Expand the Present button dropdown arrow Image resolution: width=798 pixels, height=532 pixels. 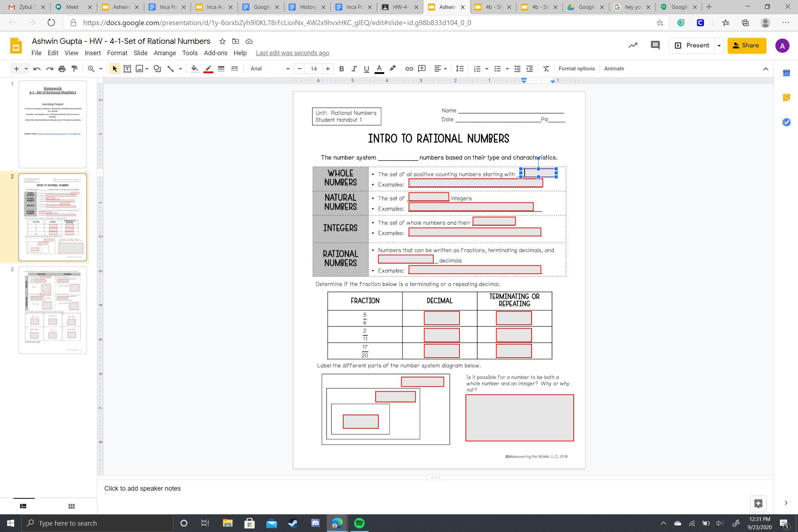tap(719, 46)
